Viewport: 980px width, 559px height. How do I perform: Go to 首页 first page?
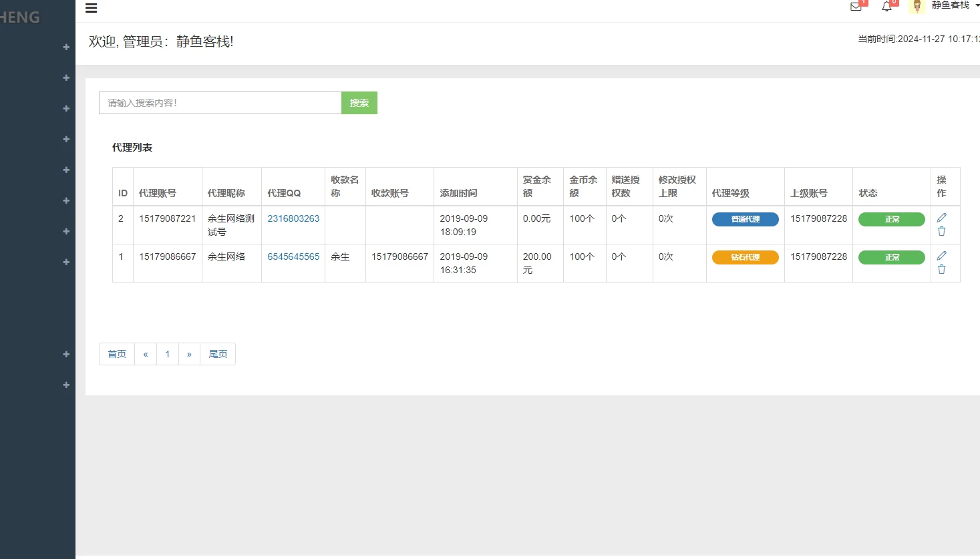tap(117, 354)
